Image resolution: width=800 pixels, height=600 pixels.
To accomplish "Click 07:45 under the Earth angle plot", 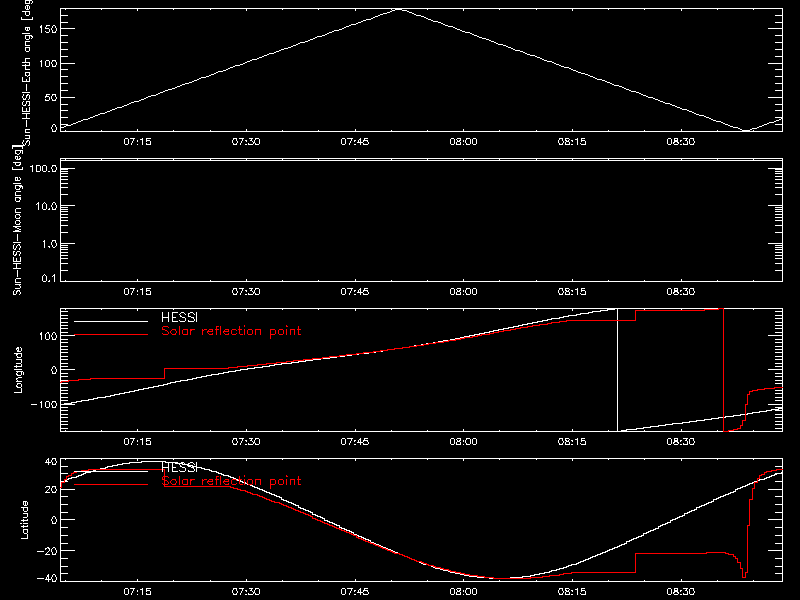I will (x=355, y=141).
